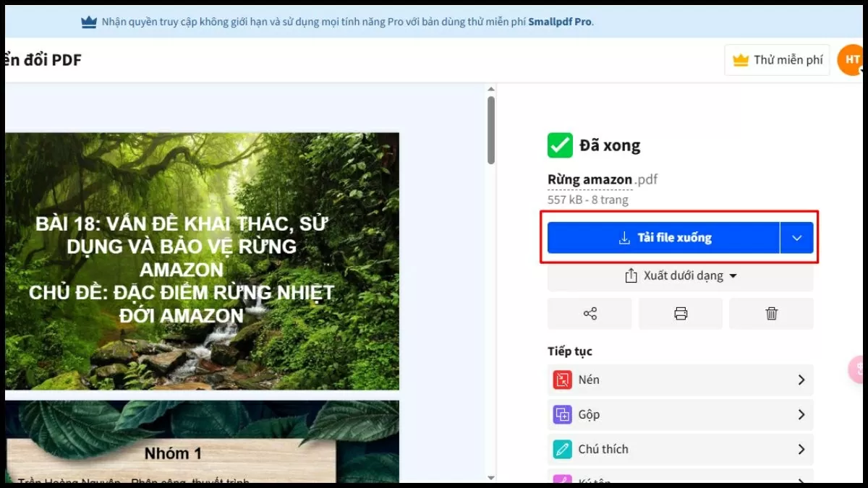The width and height of the screenshot is (868, 488).
Task: Open the chevron next to Tải file xuống
Action: 796,237
